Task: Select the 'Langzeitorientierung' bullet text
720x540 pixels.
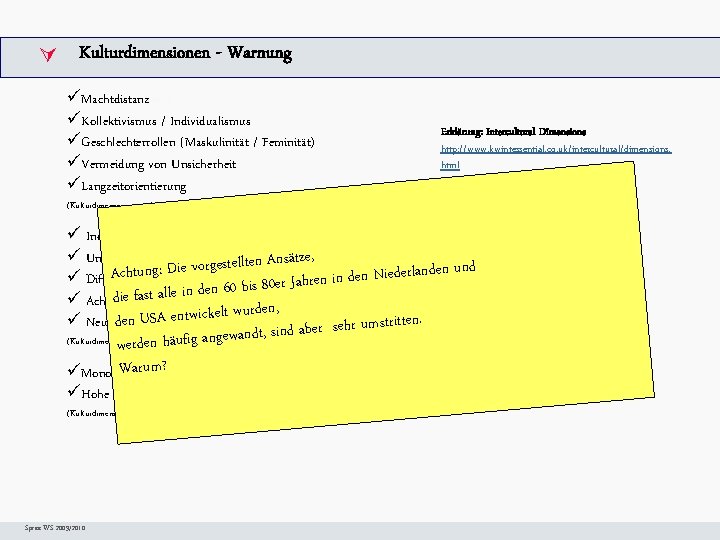Action: 134,186
